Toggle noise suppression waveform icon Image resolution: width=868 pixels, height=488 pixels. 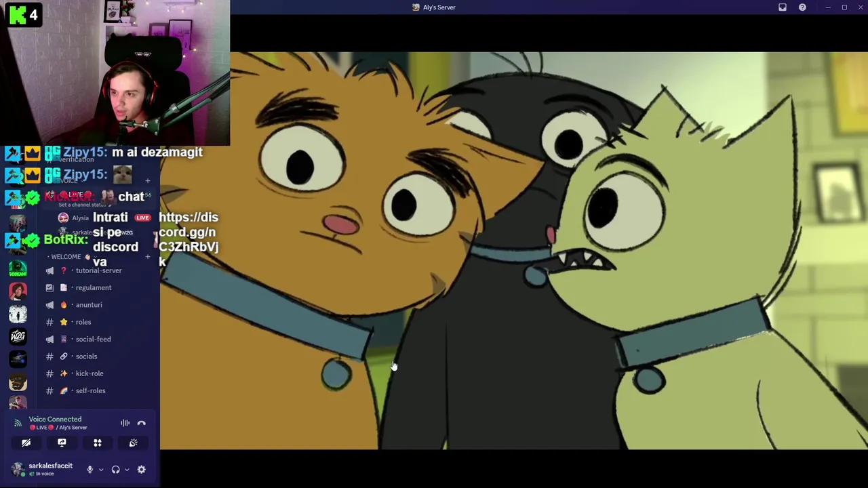(125, 423)
